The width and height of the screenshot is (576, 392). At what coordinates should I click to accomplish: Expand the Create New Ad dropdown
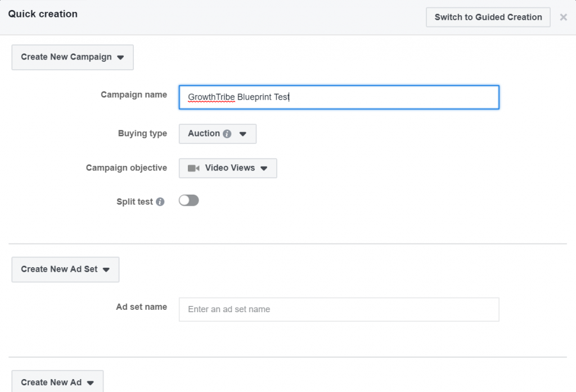click(57, 381)
